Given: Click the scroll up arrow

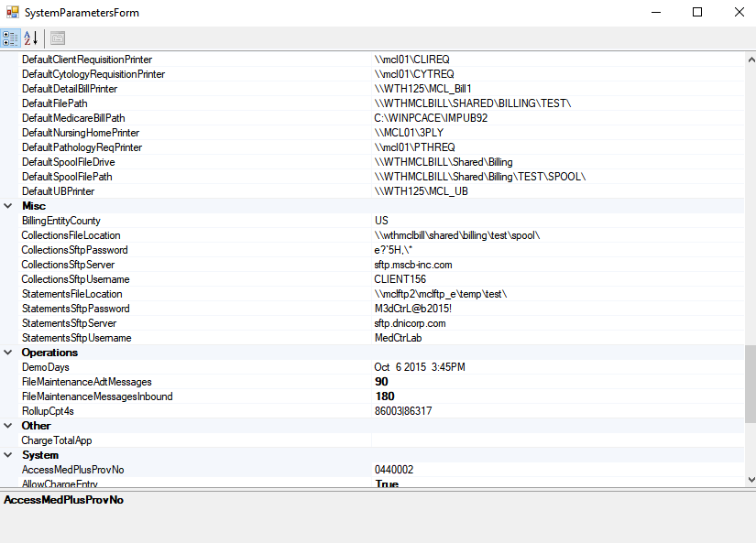Looking at the screenshot, I should (x=751, y=59).
